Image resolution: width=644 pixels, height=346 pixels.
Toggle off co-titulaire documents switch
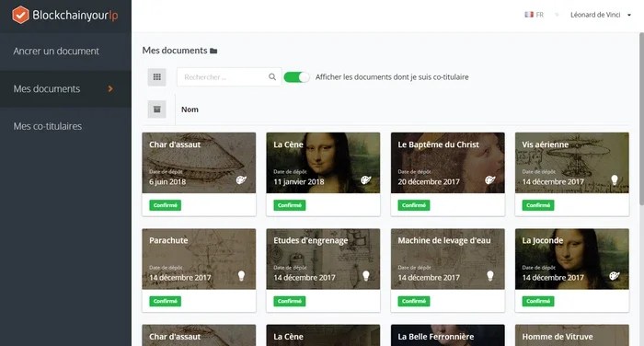click(296, 77)
